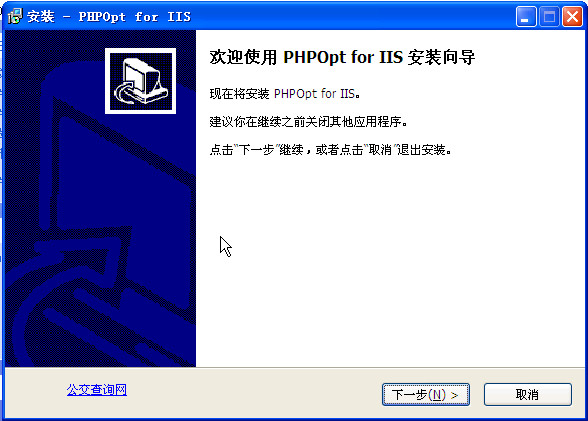Minimize the installer window
Screen dimensions: 588x421
click(x=526, y=16)
